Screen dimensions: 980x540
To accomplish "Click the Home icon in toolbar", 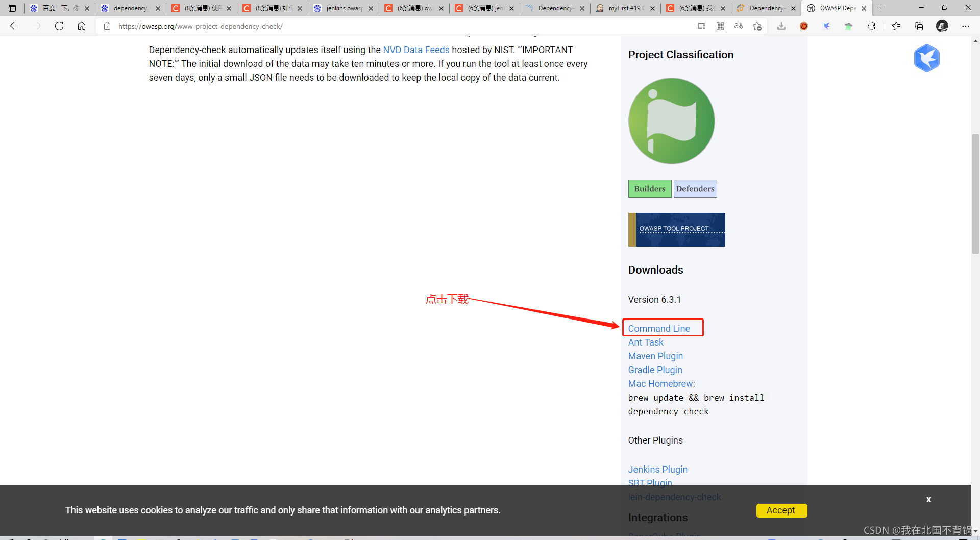I will point(82,26).
